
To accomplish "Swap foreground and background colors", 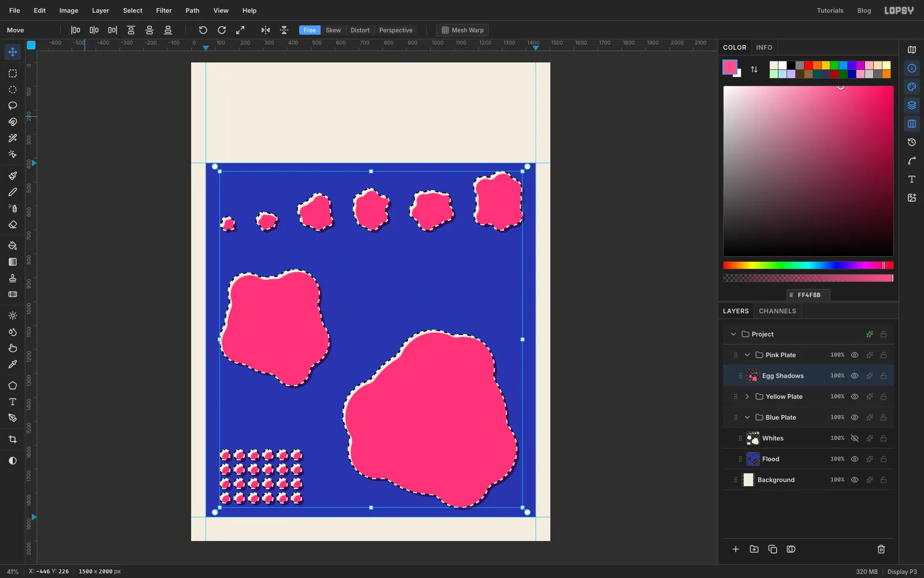I will click(x=754, y=69).
